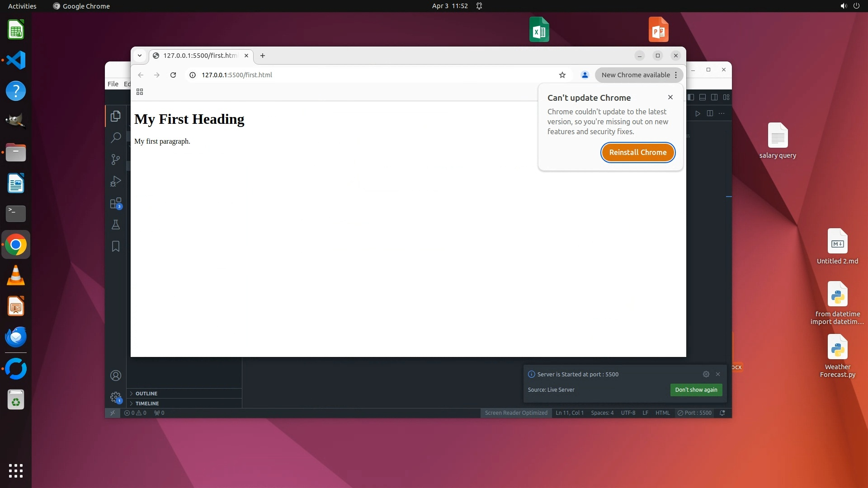
Task: Open system volume indicator in top bar
Action: 843,6
